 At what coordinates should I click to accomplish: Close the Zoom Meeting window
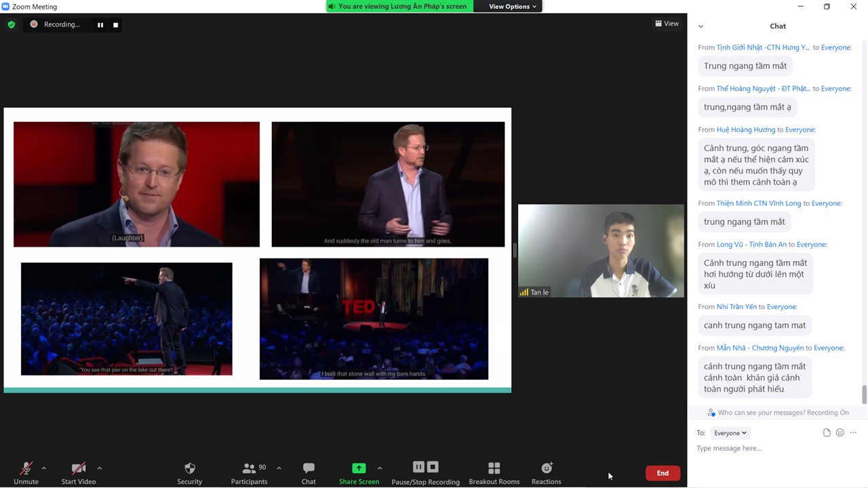pos(853,6)
